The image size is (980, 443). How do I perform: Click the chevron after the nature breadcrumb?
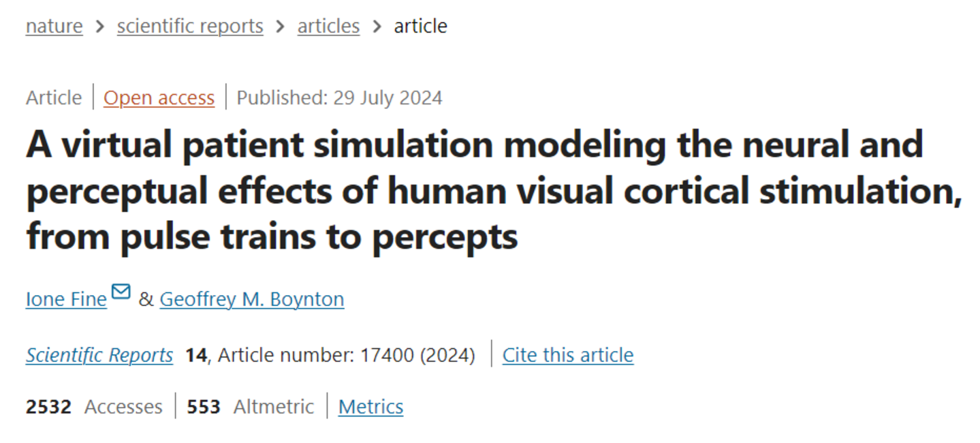pyautogui.click(x=100, y=27)
